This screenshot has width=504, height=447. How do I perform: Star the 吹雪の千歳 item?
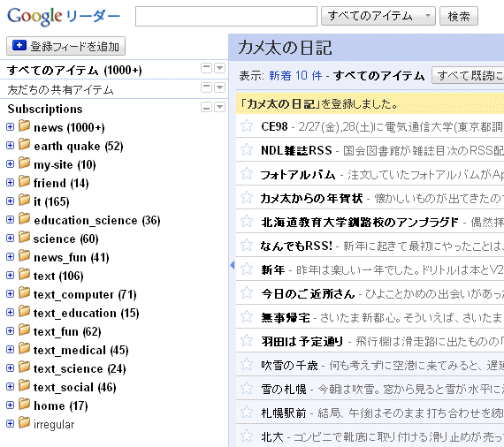247,365
